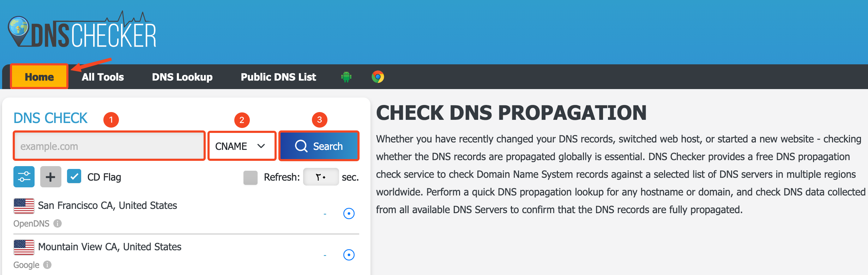Click the CD Flag label
The width and height of the screenshot is (868, 275).
[104, 177]
